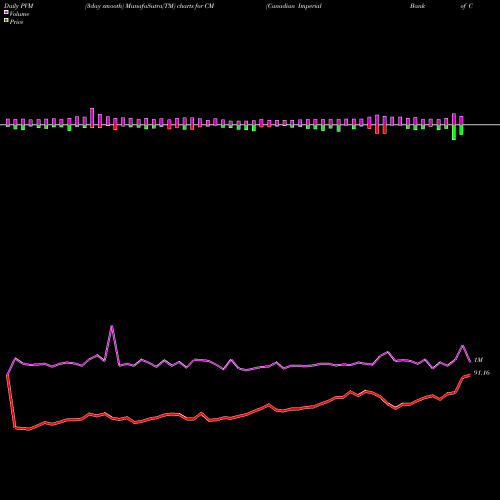The image size is (500, 500).
Task: Click the '(3day smooth) MunafaSutra(TM) charts for CM' heading
Action: [149, 6]
